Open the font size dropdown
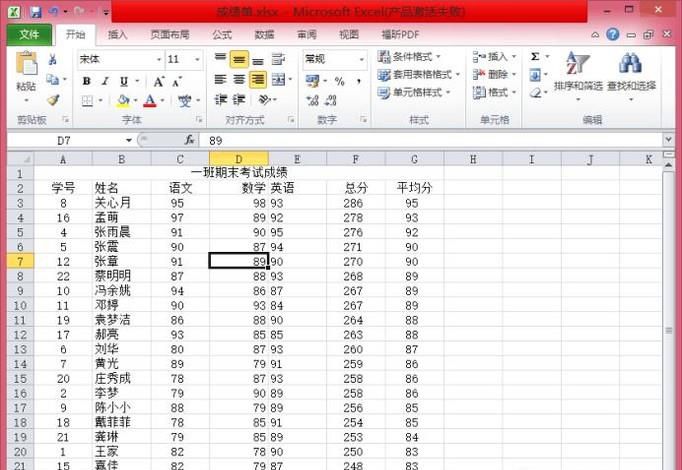682x470 pixels. coord(197,60)
